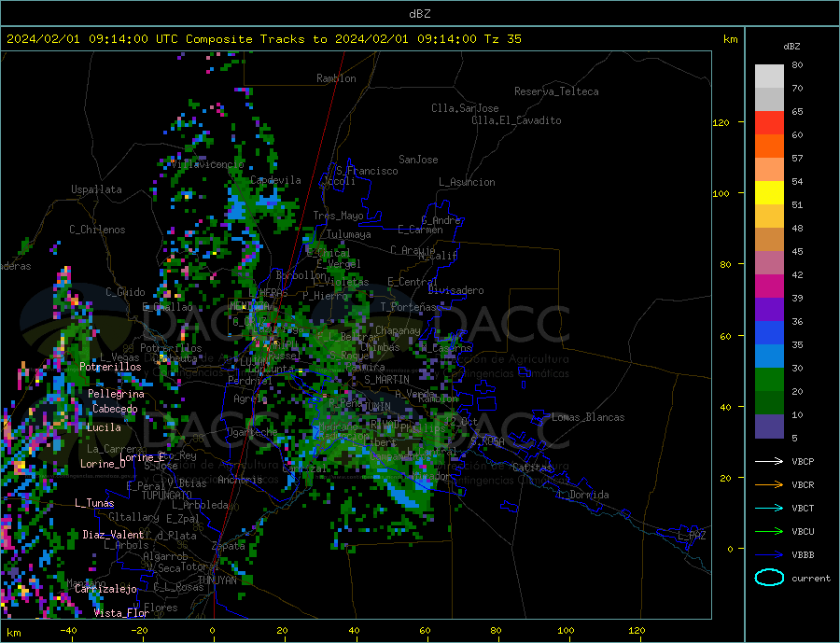This screenshot has height=643, width=840.
Task: Pick the bright yellow 51–54 dBZ swatch
Action: (x=769, y=193)
